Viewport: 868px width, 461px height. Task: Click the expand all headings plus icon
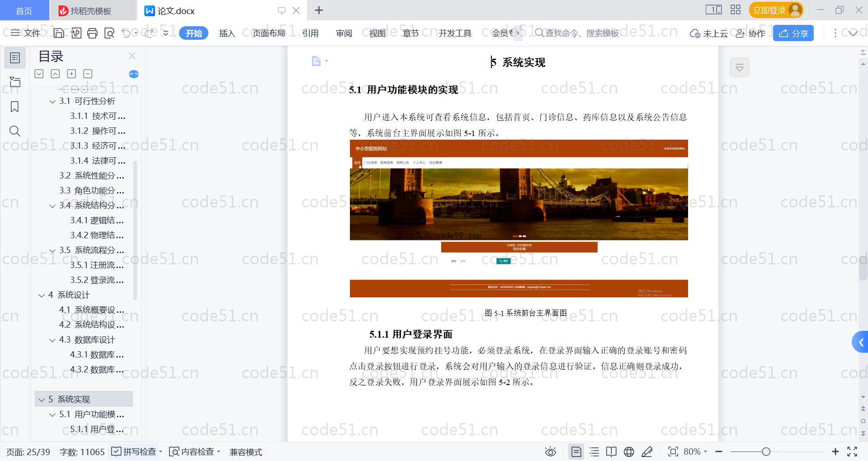(71, 74)
